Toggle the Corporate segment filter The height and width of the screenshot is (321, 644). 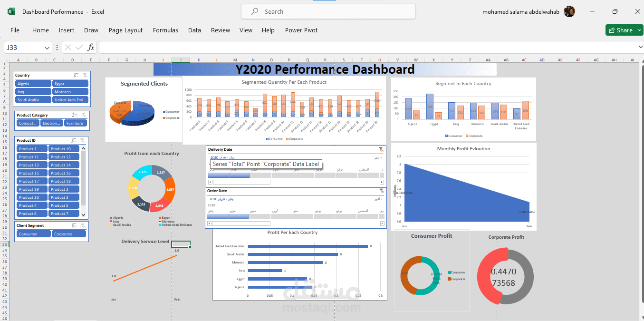pyautogui.click(x=69, y=234)
